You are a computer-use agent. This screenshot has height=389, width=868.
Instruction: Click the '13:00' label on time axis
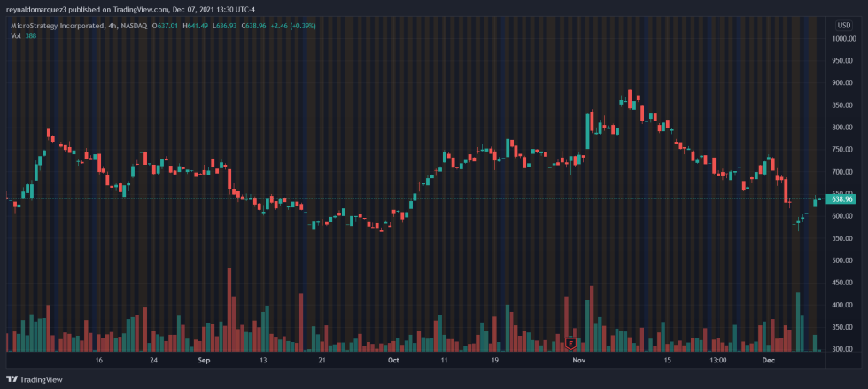(x=718, y=361)
